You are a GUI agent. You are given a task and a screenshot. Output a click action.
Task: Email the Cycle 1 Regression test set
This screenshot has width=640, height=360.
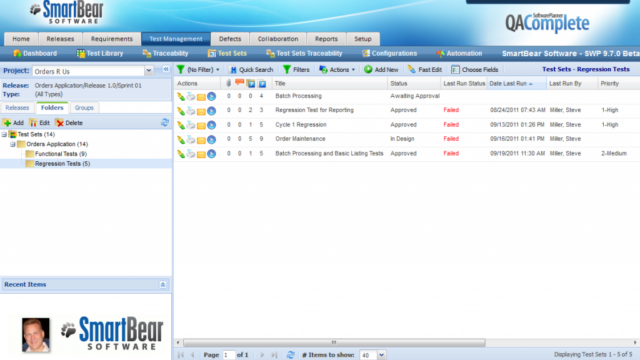coord(201,125)
